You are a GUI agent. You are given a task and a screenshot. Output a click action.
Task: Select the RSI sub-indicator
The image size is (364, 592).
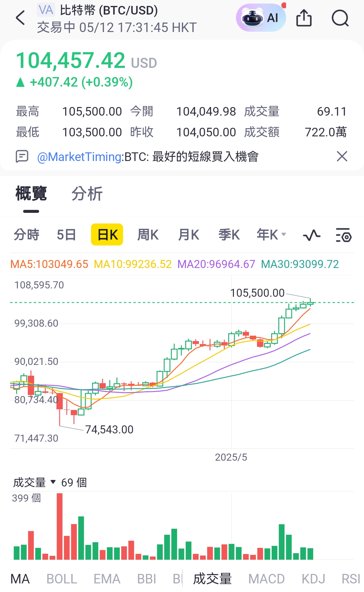(x=351, y=579)
